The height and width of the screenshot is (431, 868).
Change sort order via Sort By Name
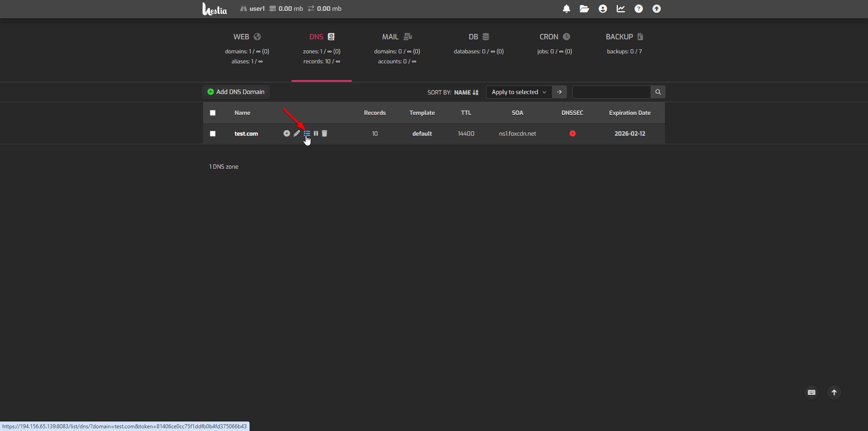(x=466, y=92)
